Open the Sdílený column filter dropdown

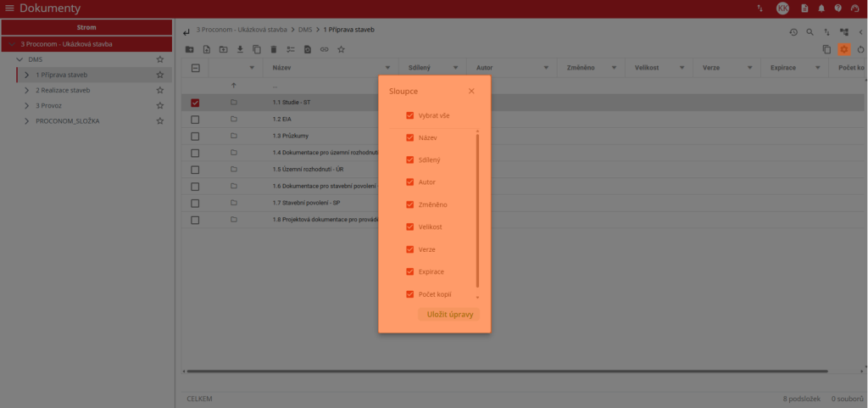(455, 67)
